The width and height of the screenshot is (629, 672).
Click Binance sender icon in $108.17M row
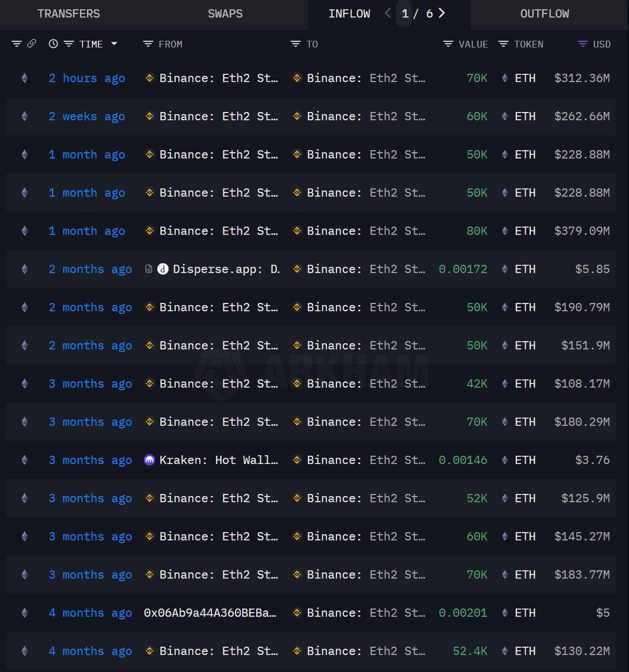149,384
